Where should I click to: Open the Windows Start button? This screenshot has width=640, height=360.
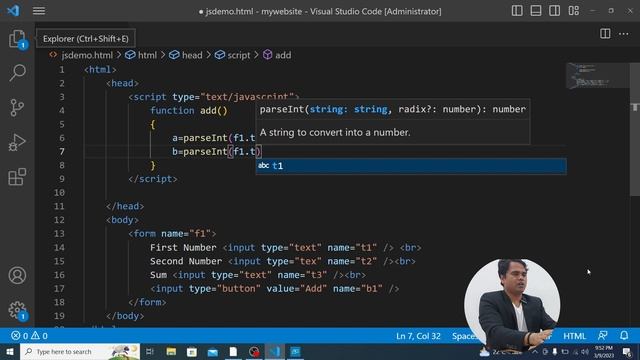(x=10, y=351)
